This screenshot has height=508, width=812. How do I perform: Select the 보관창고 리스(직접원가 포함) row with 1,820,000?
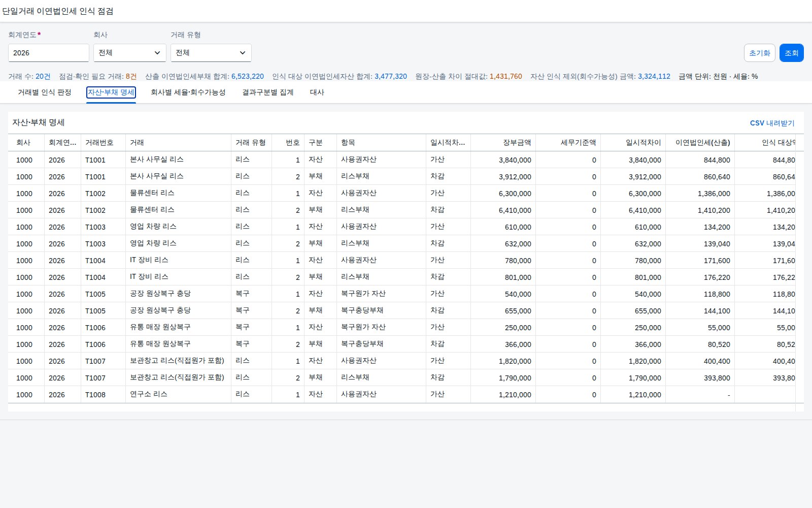402,361
